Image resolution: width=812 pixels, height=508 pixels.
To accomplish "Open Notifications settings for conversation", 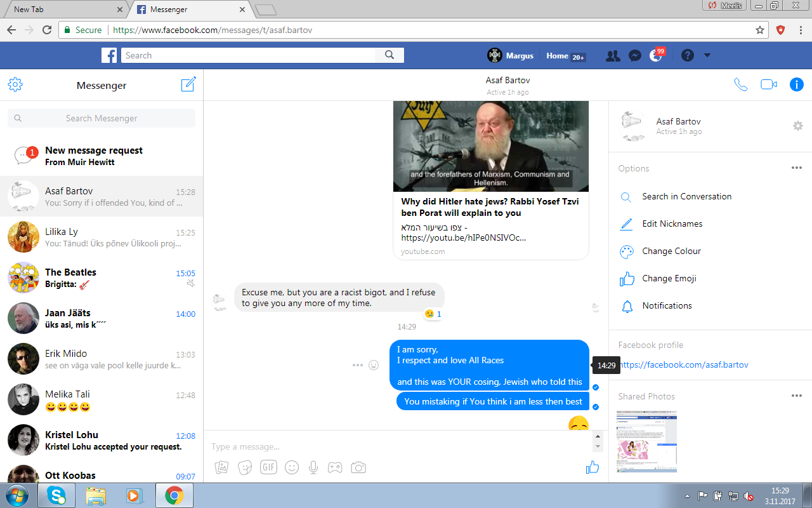I will click(x=667, y=305).
